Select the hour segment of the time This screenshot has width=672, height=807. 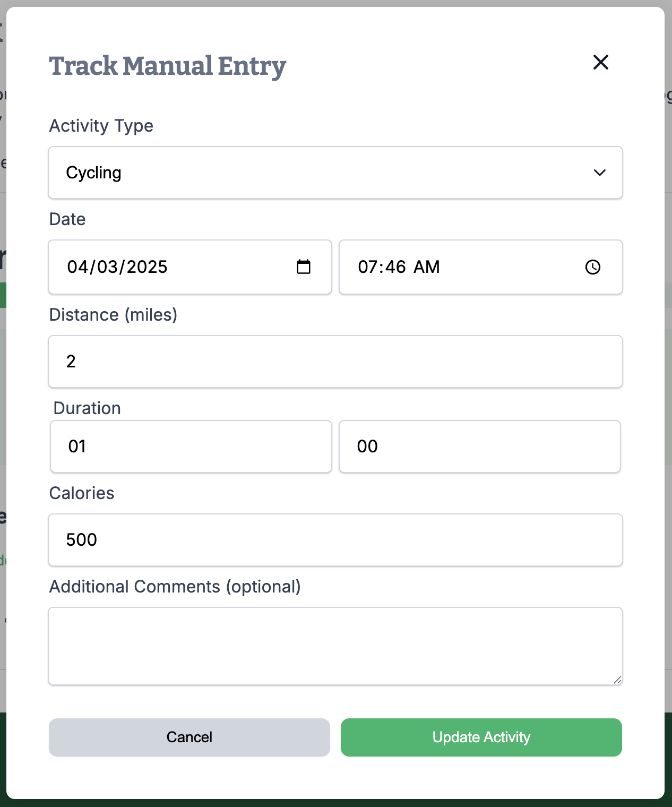pyautogui.click(x=367, y=267)
